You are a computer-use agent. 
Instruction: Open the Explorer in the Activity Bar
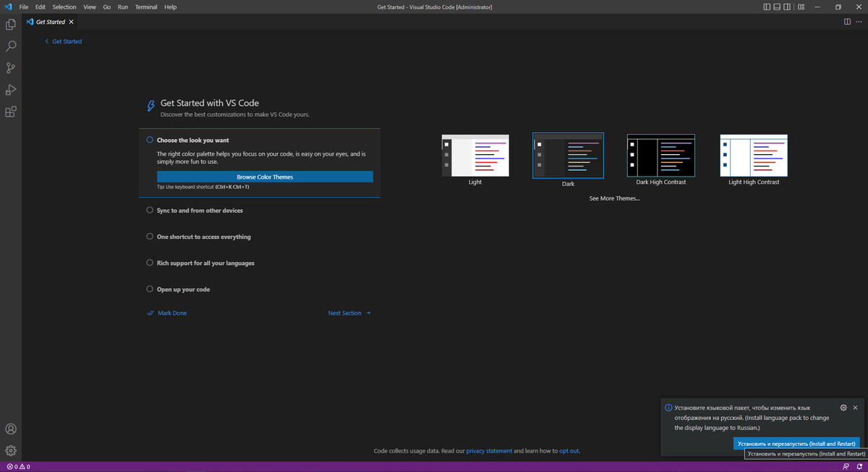tap(10, 23)
